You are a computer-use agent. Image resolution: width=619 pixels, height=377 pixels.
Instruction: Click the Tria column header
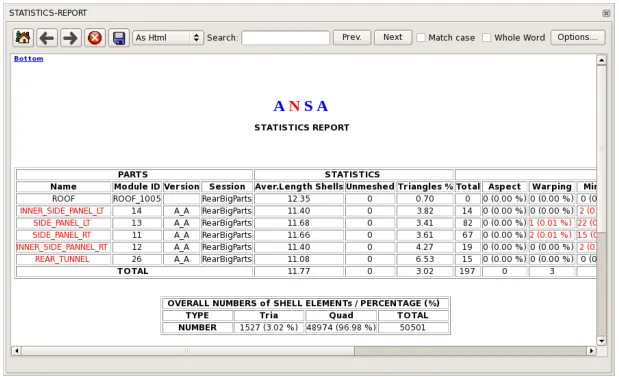point(269,315)
